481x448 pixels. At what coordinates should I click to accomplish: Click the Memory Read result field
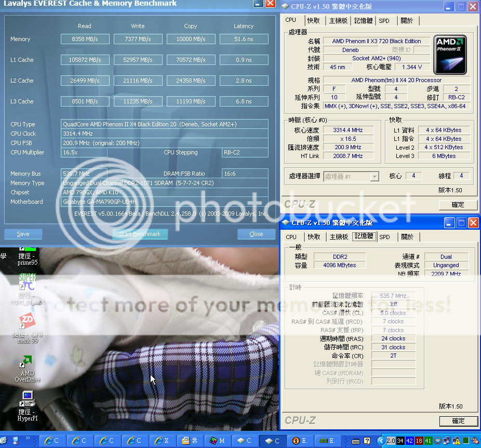(84, 39)
